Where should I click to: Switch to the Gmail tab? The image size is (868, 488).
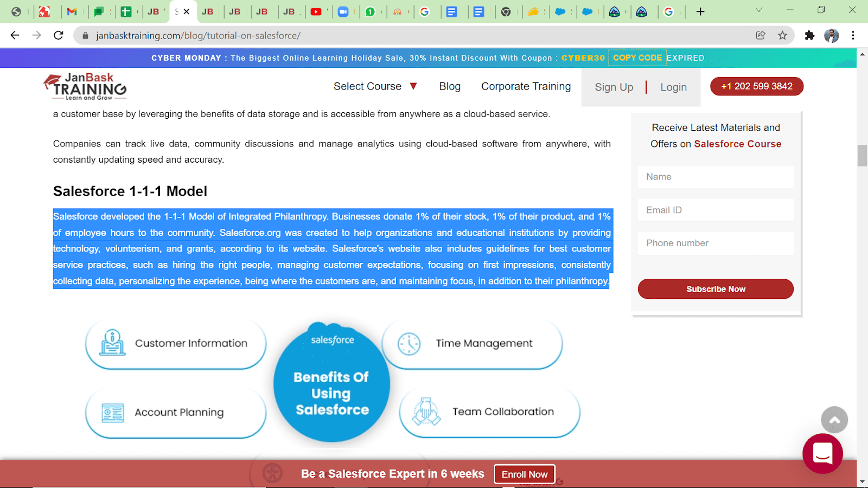click(72, 11)
